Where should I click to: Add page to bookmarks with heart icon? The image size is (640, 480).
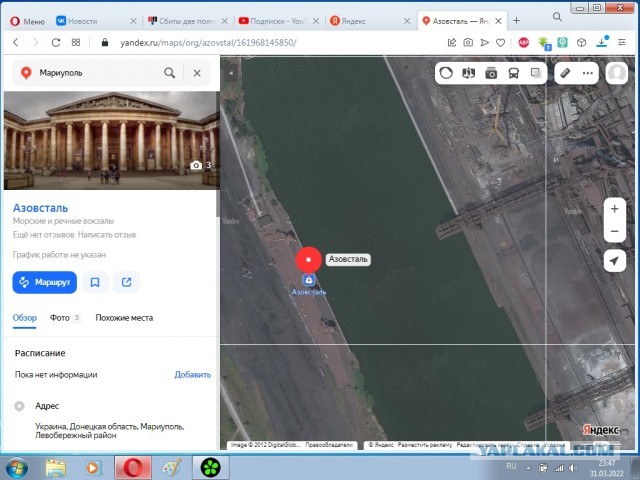click(501, 42)
